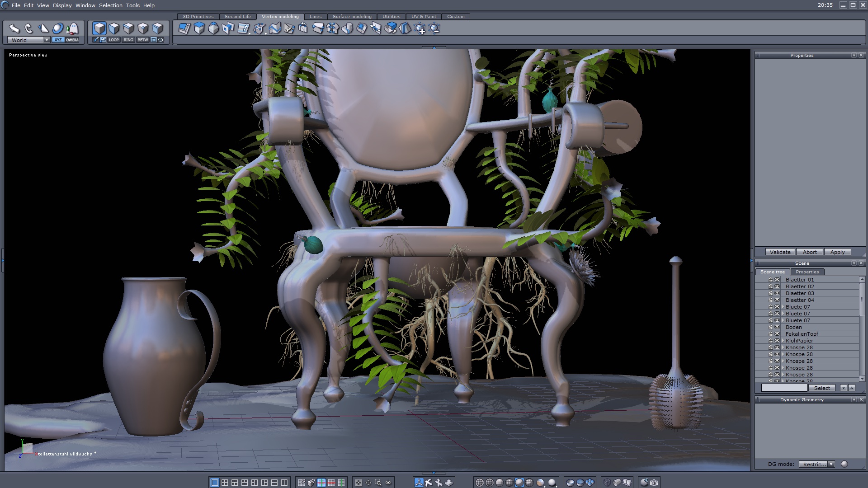Click the Select button in Scene panel
The width and height of the screenshot is (868, 488).
coord(822,388)
